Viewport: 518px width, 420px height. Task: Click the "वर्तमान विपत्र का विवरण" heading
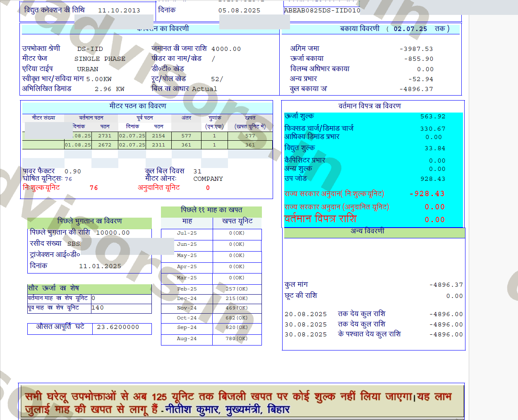pyautogui.click(x=369, y=106)
